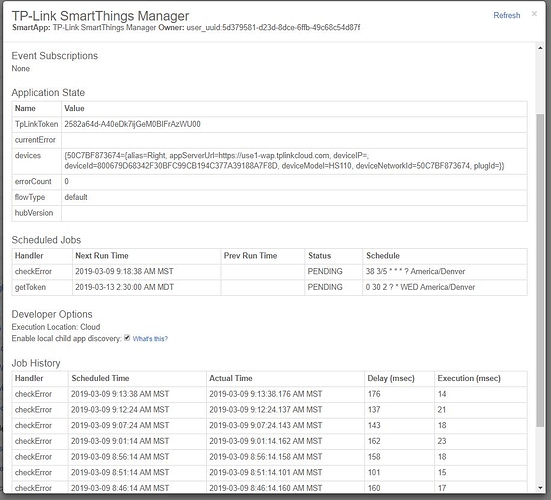Click scheduled time 2019-03-09 8:56:14 AM MST

[120, 457]
